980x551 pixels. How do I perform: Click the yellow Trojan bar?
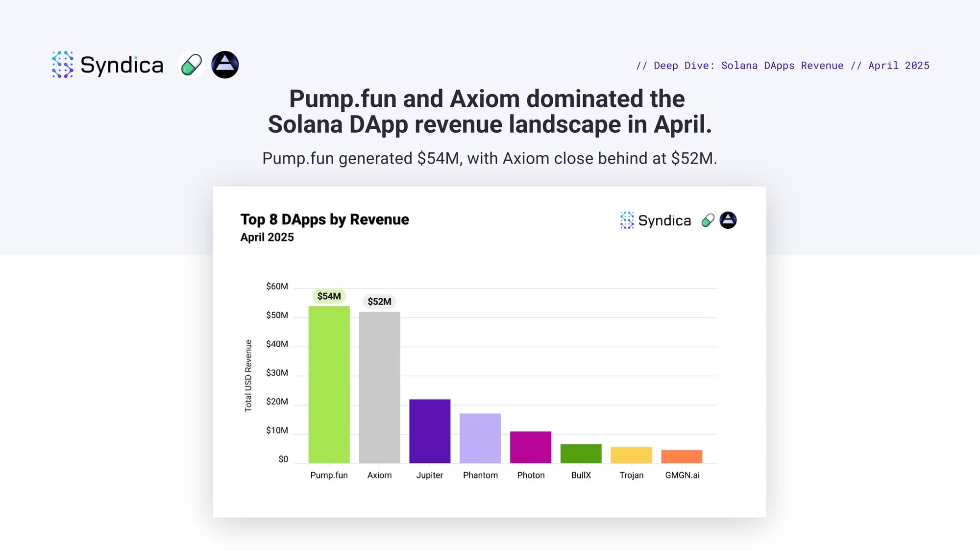tap(631, 455)
